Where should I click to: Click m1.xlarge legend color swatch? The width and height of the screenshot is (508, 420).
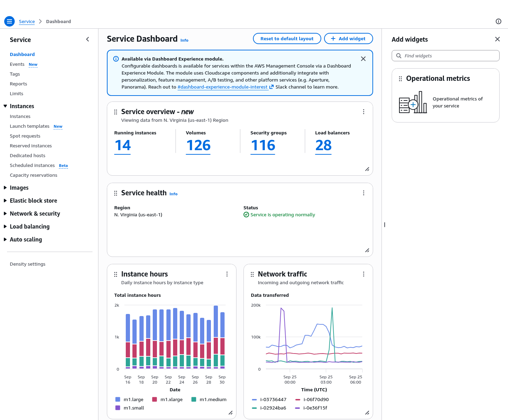coord(155,399)
